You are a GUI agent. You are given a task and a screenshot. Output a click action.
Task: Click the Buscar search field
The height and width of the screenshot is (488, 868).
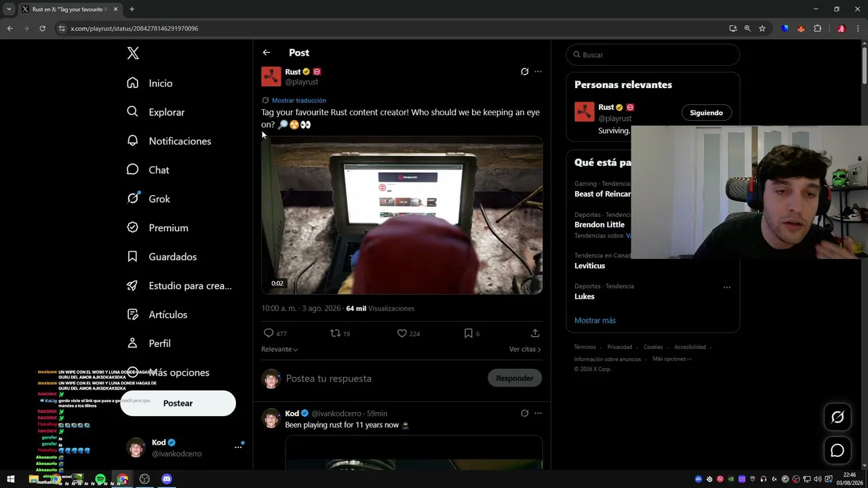[x=653, y=55]
